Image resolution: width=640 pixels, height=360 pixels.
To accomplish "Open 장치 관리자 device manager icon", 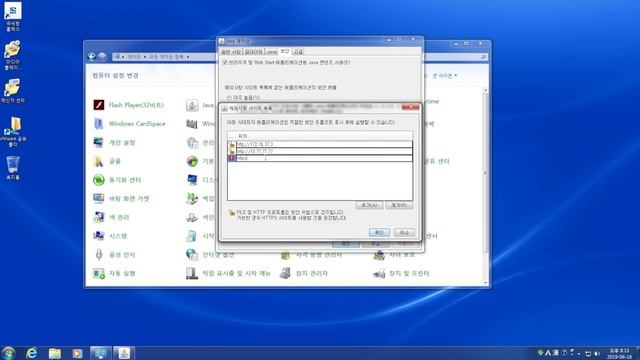I will point(285,273).
